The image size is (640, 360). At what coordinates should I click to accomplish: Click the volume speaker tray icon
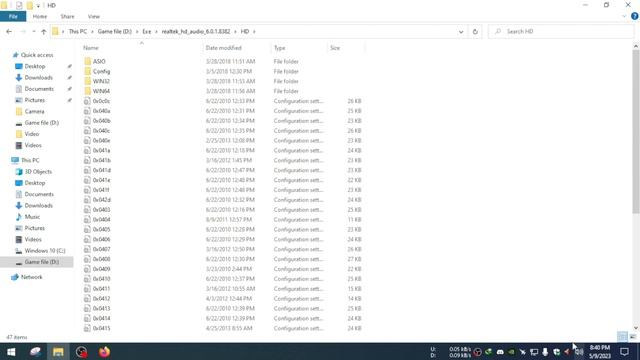click(580, 352)
